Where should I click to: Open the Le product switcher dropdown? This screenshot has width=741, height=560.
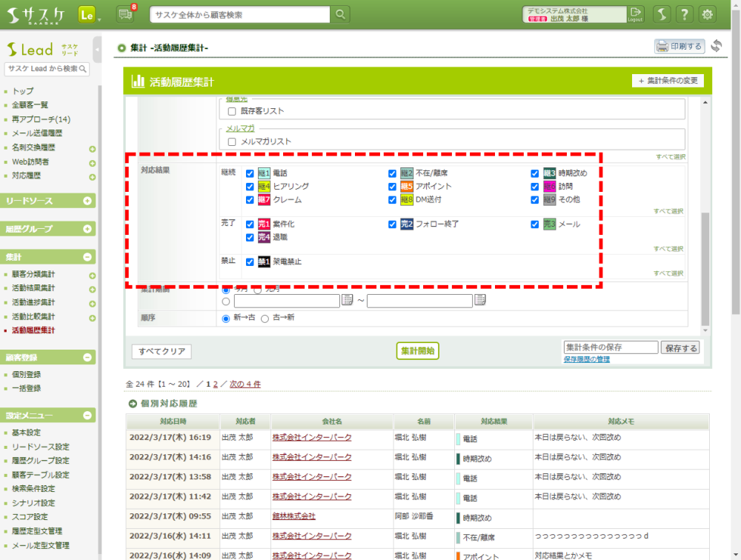(89, 15)
